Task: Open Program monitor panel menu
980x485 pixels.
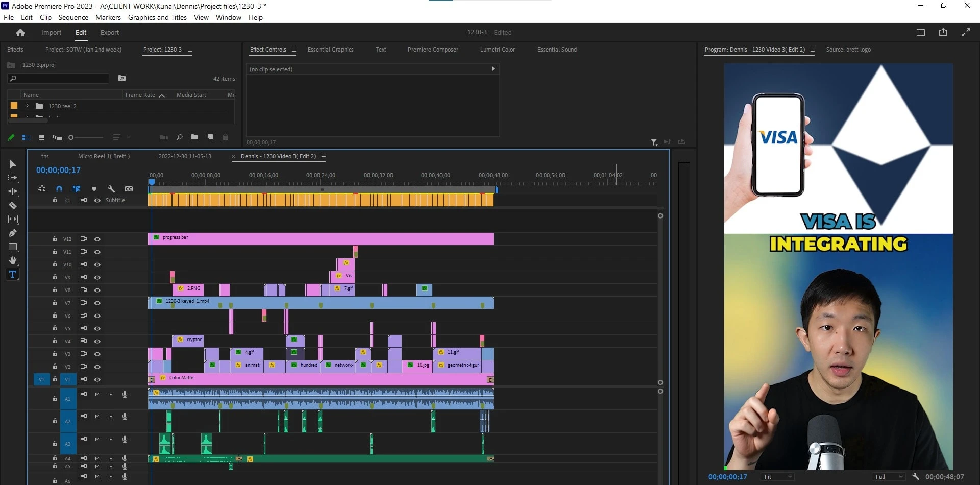Action: tap(813, 50)
